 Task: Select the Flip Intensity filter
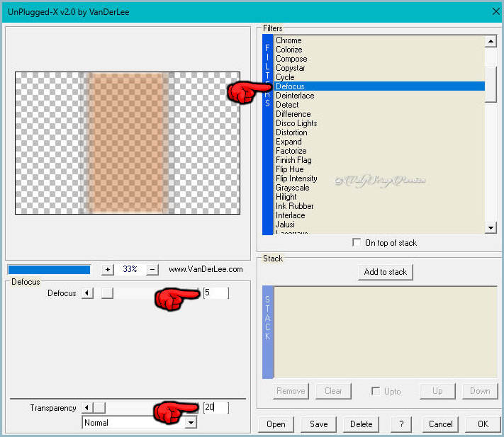[x=380, y=178]
